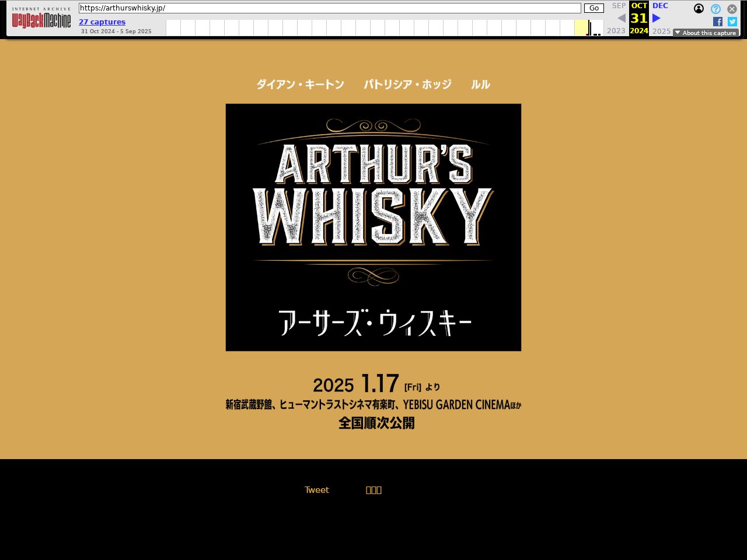This screenshot has height=560, width=747.
Task: Go to next capture with blue arrow
Action: point(657,18)
